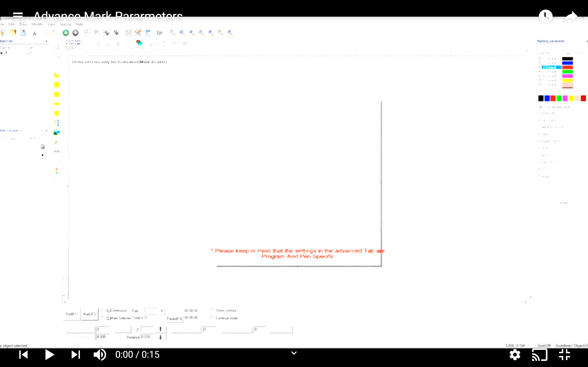This screenshot has height=367, width=588.
Task: Check the Mark Selected checkbox
Action: click(x=103, y=318)
